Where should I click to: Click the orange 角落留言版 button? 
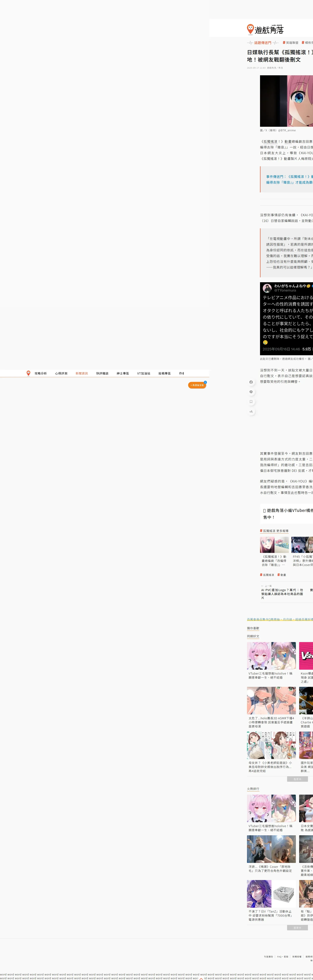point(197,385)
